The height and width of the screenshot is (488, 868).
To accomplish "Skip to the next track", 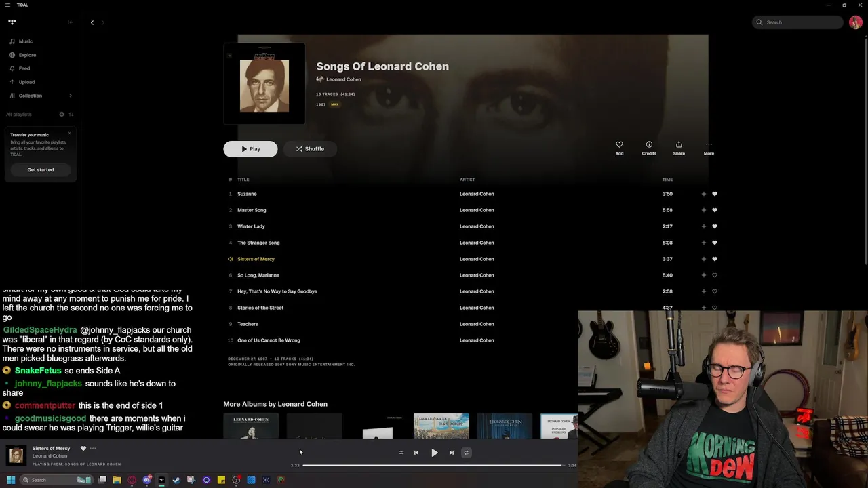I will coord(452,453).
